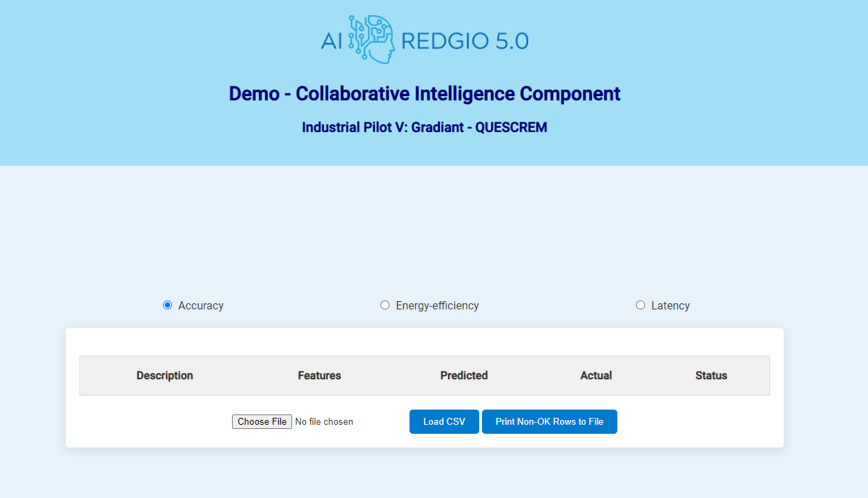Select the Accuracy radio button circle
Screen dimensions: 868x498
pyautogui.click(x=167, y=305)
